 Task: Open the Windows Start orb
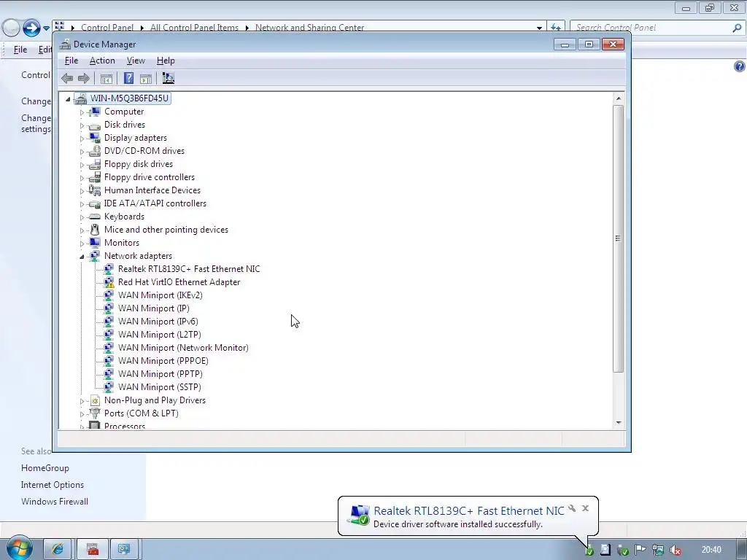[19, 548]
